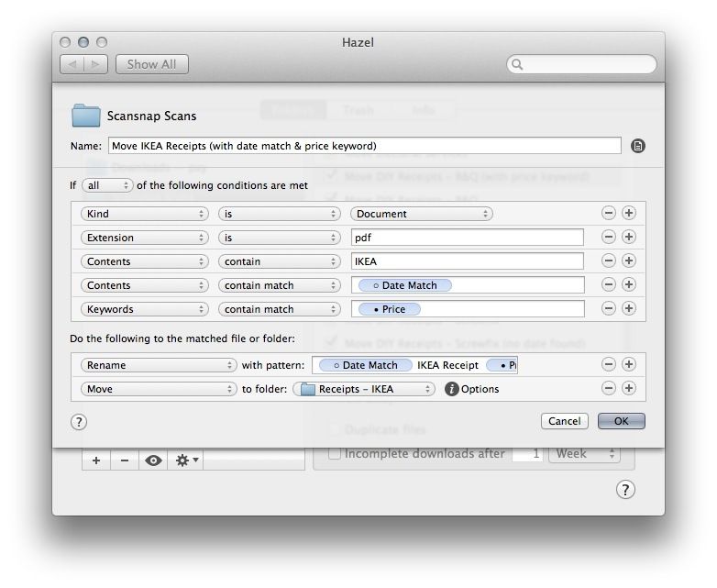717x588 pixels.
Task: Remove the Kind is Document condition
Action: (608, 213)
